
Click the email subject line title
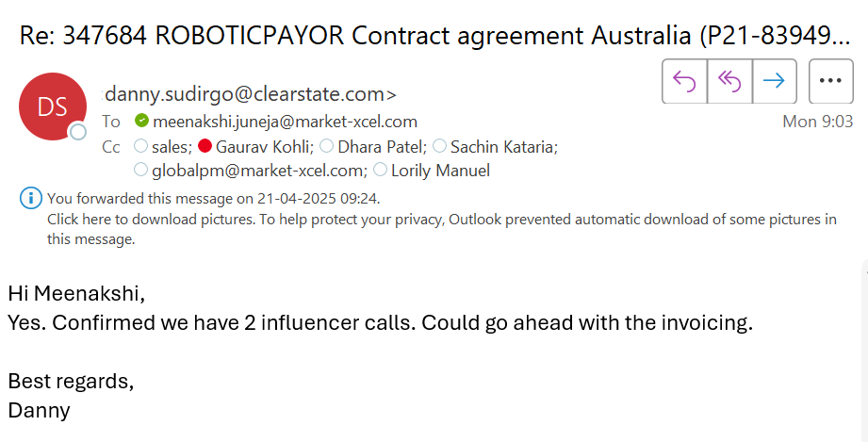click(x=434, y=36)
